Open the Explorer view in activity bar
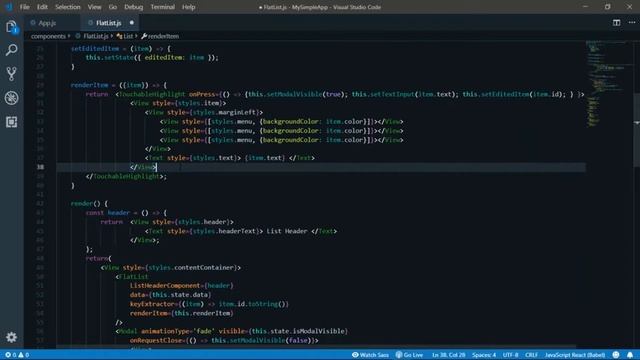 (11, 27)
